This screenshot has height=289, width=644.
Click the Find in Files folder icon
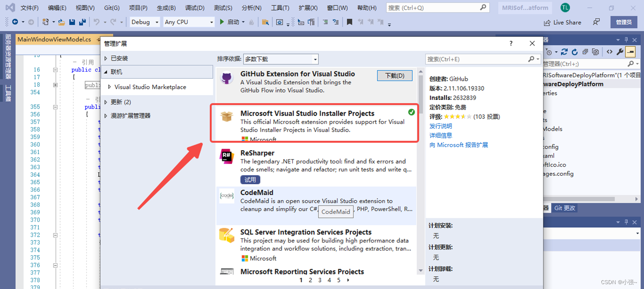(x=265, y=22)
